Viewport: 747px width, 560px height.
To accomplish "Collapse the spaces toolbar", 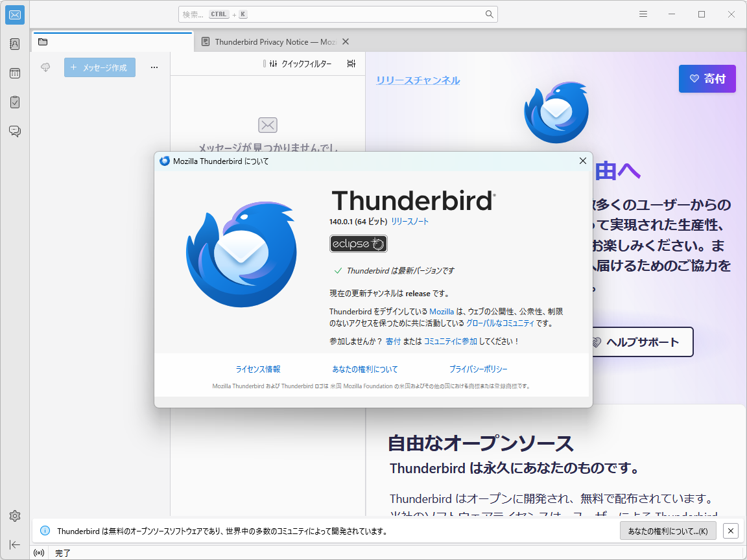I will click(14, 545).
